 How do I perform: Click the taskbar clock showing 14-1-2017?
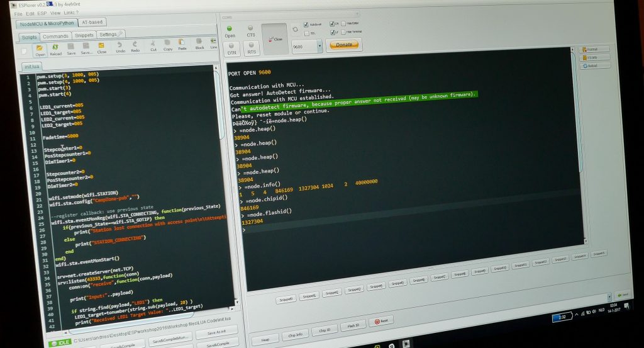coord(614,308)
